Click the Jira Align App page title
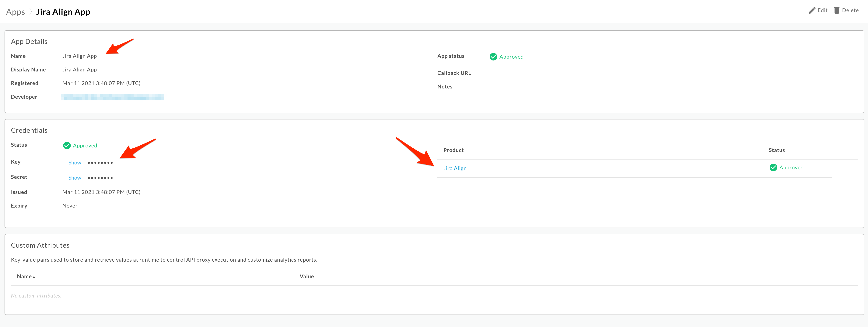The image size is (868, 327). pos(63,12)
